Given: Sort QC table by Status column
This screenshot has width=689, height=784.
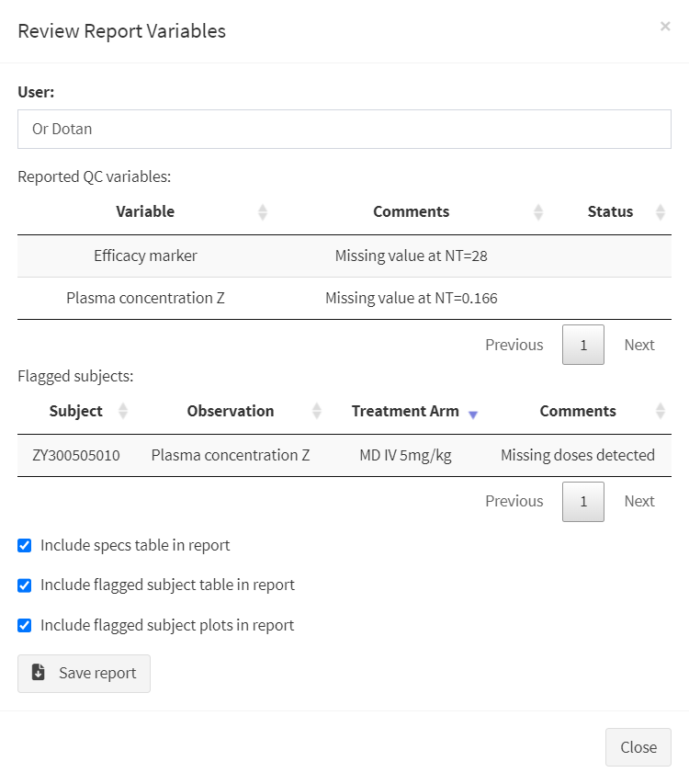Looking at the screenshot, I should pyautogui.click(x=610, y=212).
